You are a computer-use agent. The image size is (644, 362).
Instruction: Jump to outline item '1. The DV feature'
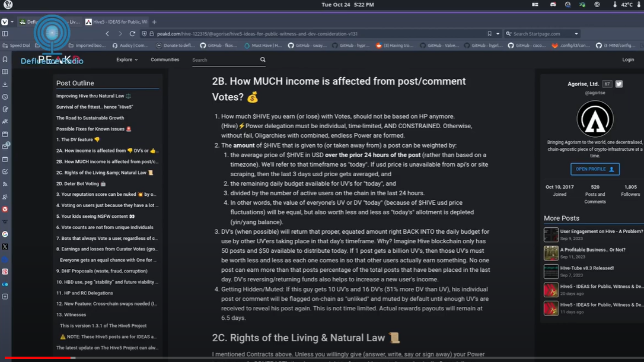(78, 139)
